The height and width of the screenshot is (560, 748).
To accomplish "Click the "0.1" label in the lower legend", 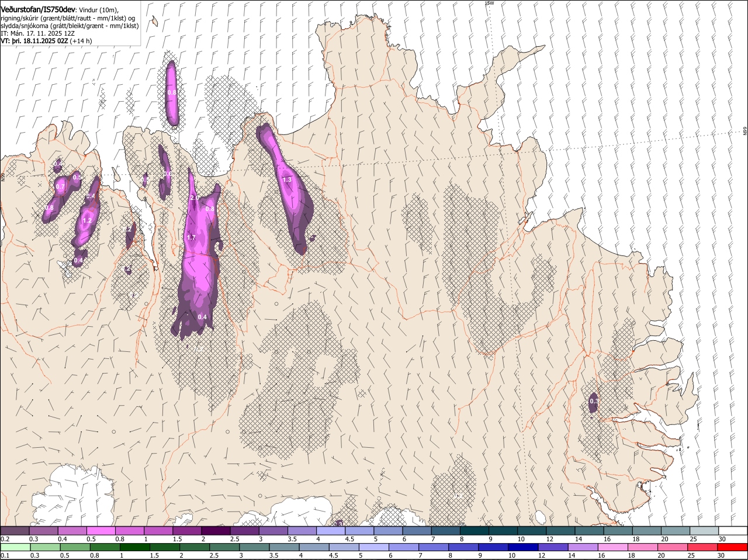I will point(5,555).
